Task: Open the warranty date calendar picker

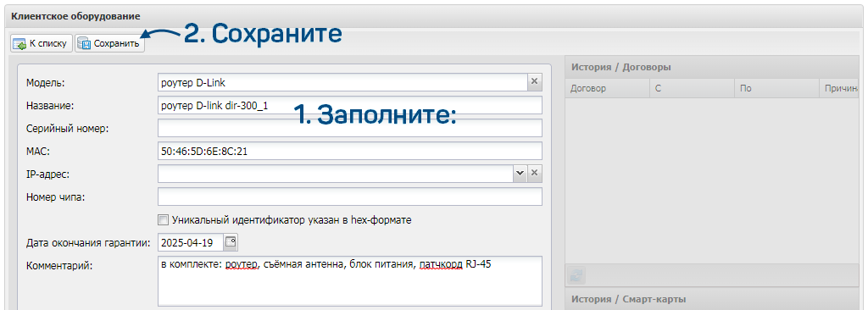Action: coord(231,242)
